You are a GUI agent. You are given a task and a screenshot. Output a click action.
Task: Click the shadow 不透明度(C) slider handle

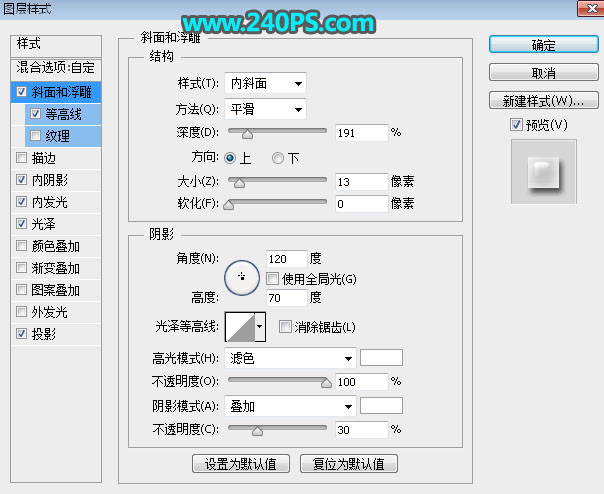tap(257, 430)
